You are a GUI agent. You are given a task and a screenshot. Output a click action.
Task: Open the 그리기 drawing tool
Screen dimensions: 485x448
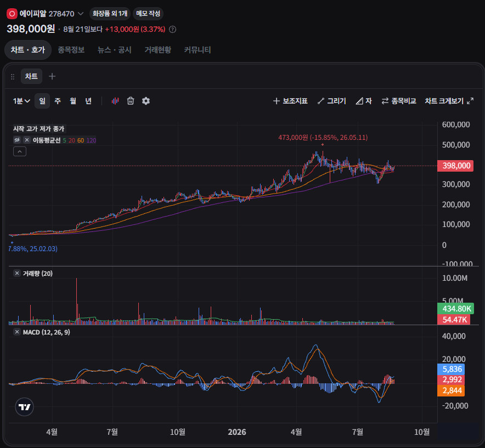(332, 101)
